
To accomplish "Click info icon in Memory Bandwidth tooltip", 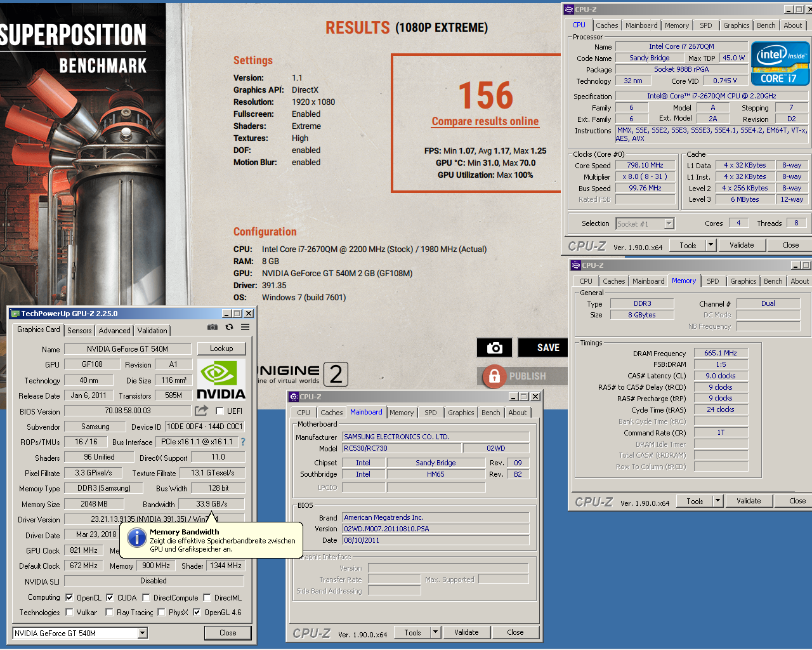I will pyautogui.click(x=137, y=538).
